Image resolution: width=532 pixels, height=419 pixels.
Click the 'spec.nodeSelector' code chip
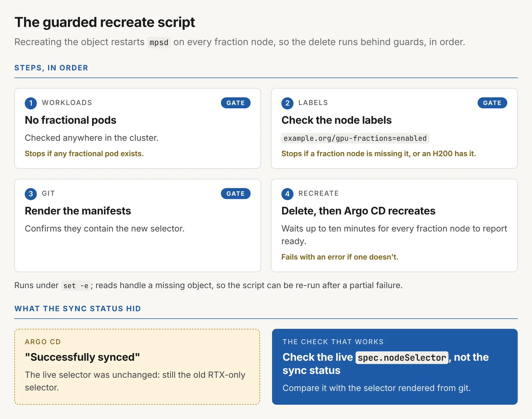tap(402, 358)
